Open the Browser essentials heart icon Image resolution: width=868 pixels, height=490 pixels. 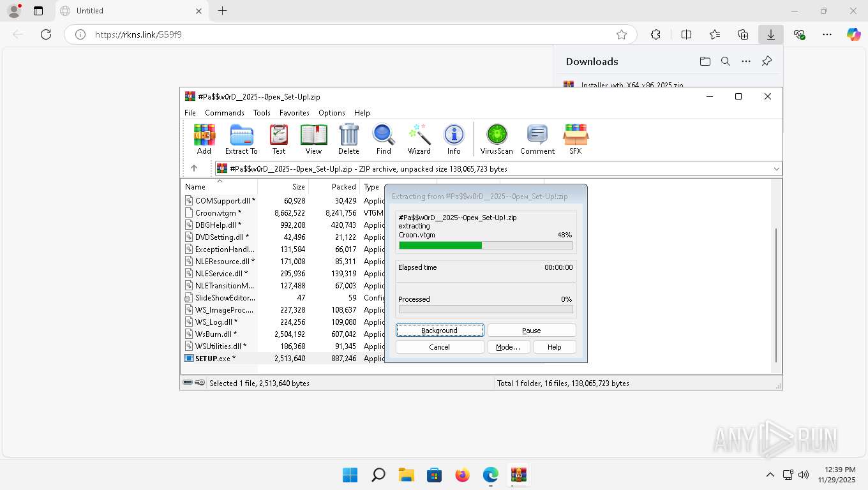(799, 34)
